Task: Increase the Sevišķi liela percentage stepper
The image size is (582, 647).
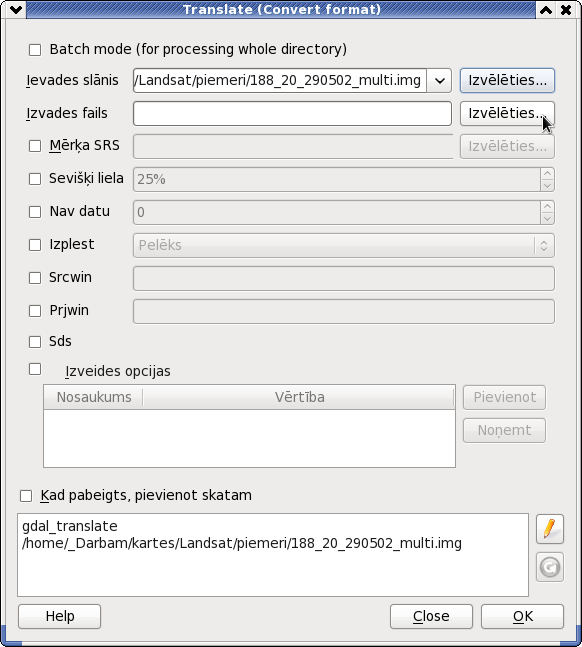Action: (x=547, y=174)
